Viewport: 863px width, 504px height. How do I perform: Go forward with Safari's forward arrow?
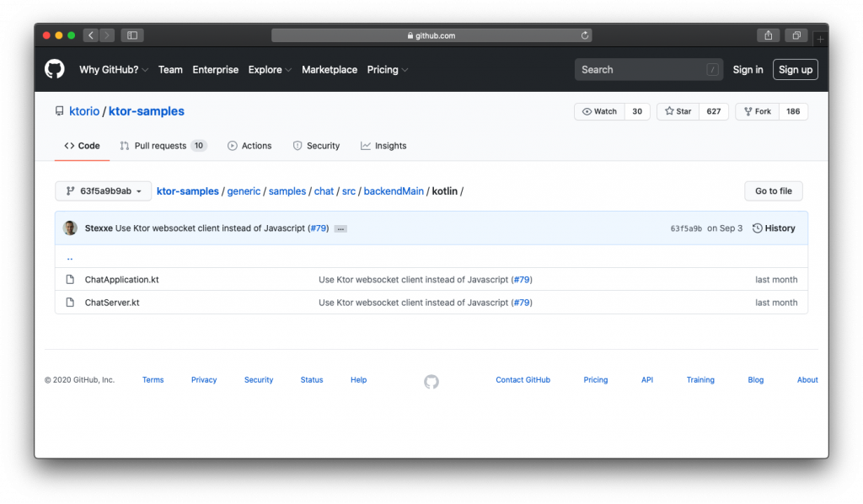coord(107,35)
